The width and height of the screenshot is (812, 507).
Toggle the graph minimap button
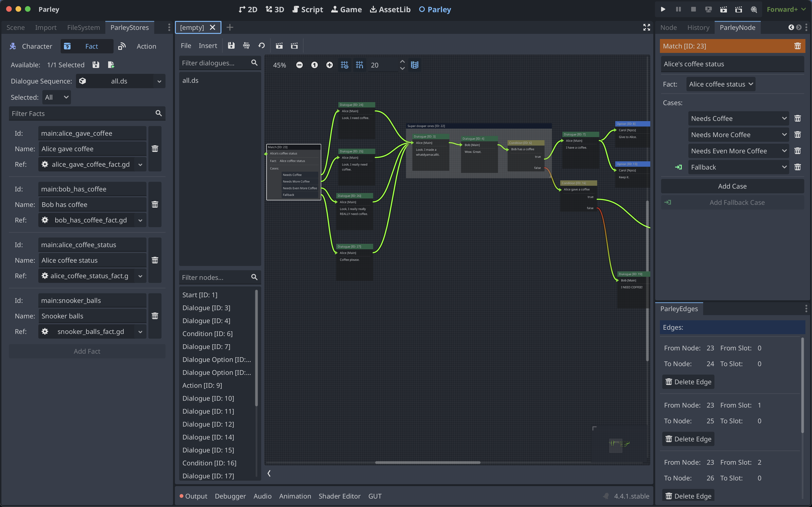point(414,65)
